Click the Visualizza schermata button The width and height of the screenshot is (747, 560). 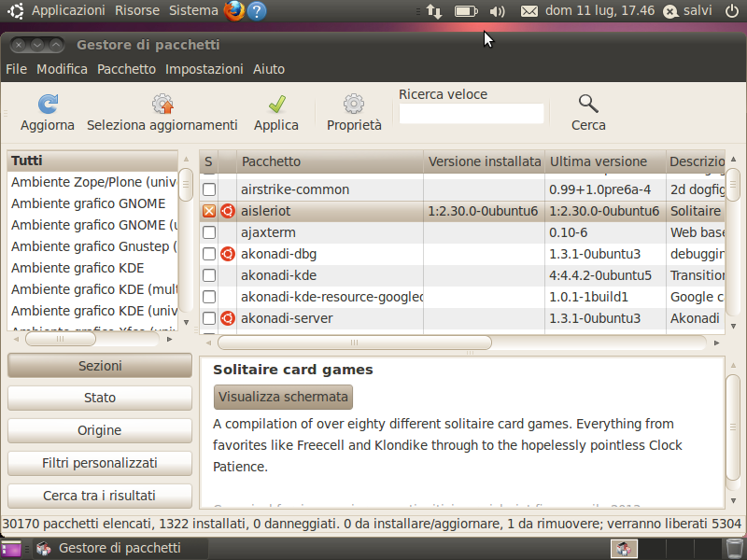click(x=284, y=397)
